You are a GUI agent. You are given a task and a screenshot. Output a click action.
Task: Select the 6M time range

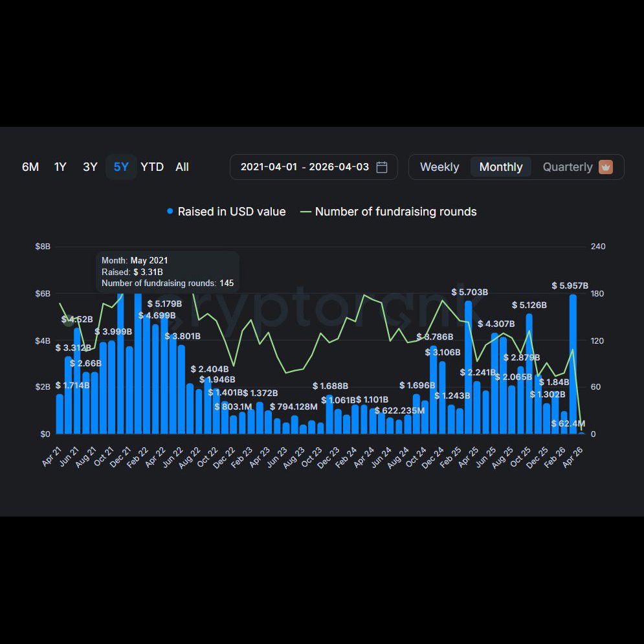pos(30,167)
